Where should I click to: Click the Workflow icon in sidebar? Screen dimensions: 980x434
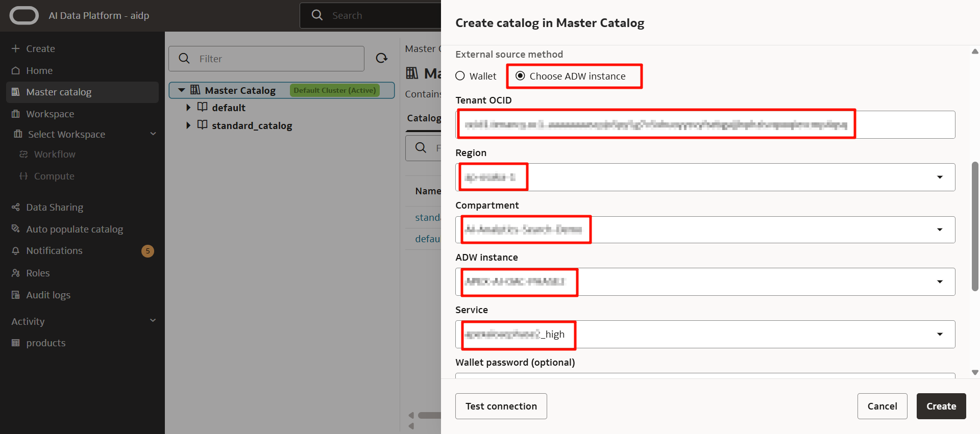pyautogui.click(x=23, y=154)
